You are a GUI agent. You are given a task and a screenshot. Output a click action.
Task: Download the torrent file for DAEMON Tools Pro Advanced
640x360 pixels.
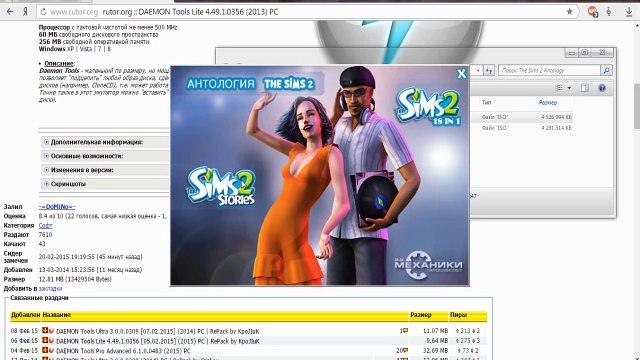(45, 350)
